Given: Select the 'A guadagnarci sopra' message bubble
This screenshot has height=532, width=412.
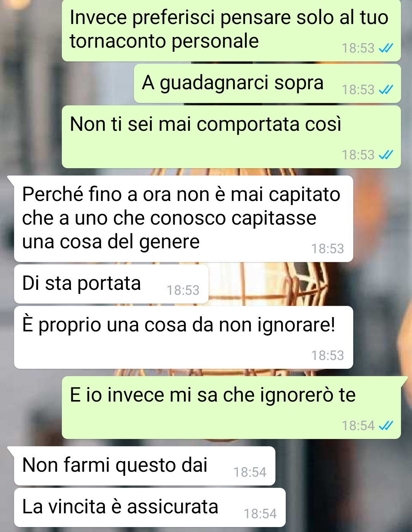Looking at the screenshot, I should click(267, 84).
